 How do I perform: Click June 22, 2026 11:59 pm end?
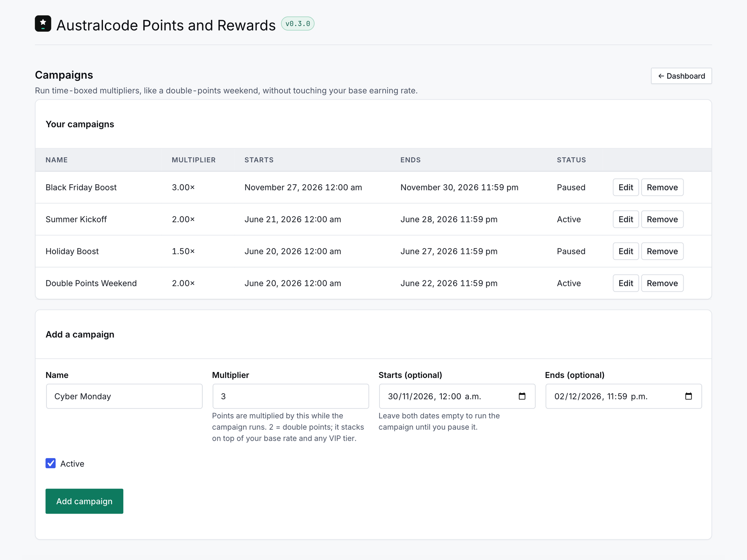[449, 283]
